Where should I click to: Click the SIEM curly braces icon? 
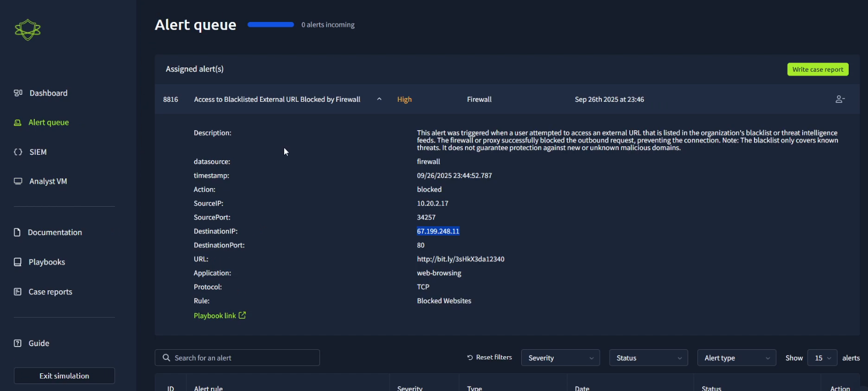pos(18,152)
